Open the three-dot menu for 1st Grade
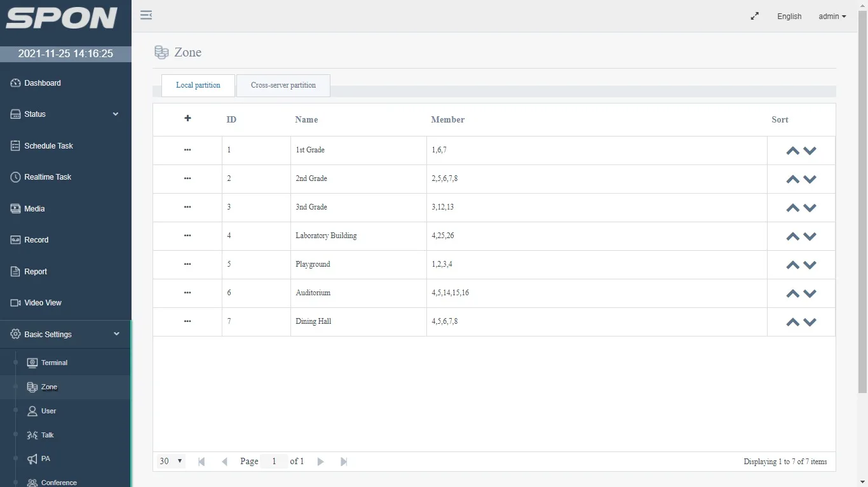 pos(187,150)
